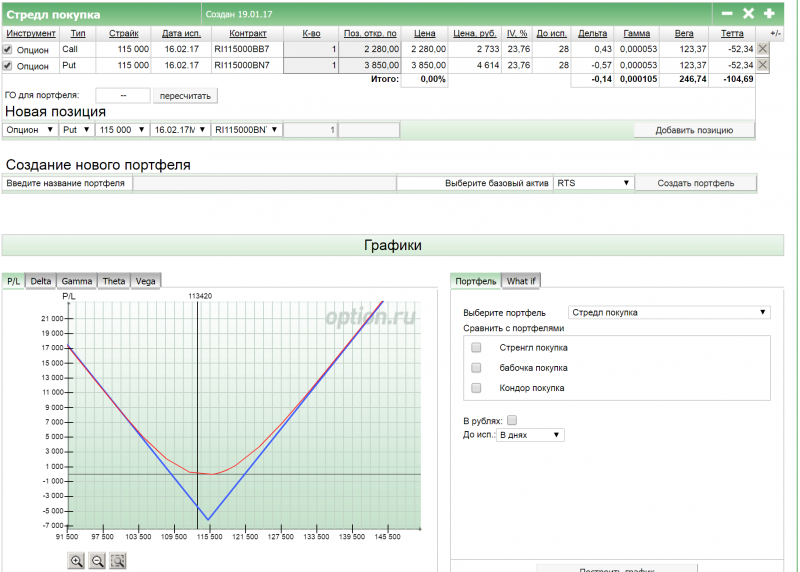This screenshot has width=800, height=572.
Task: Expand the 'Выберите портфель' dropdown
Action: pyautogui.click(x=669, y=312)
